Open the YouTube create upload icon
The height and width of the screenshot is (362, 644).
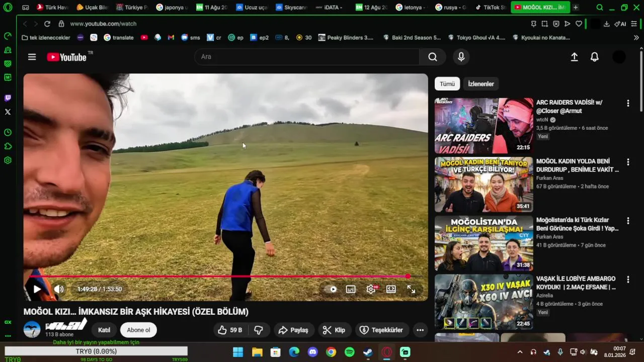(x=574, y=57)
